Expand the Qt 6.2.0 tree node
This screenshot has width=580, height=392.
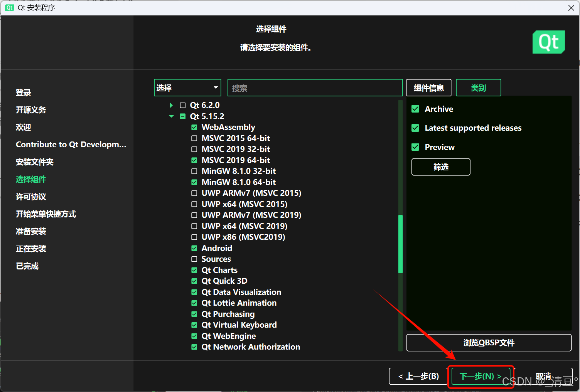click(x=171, y=105)
